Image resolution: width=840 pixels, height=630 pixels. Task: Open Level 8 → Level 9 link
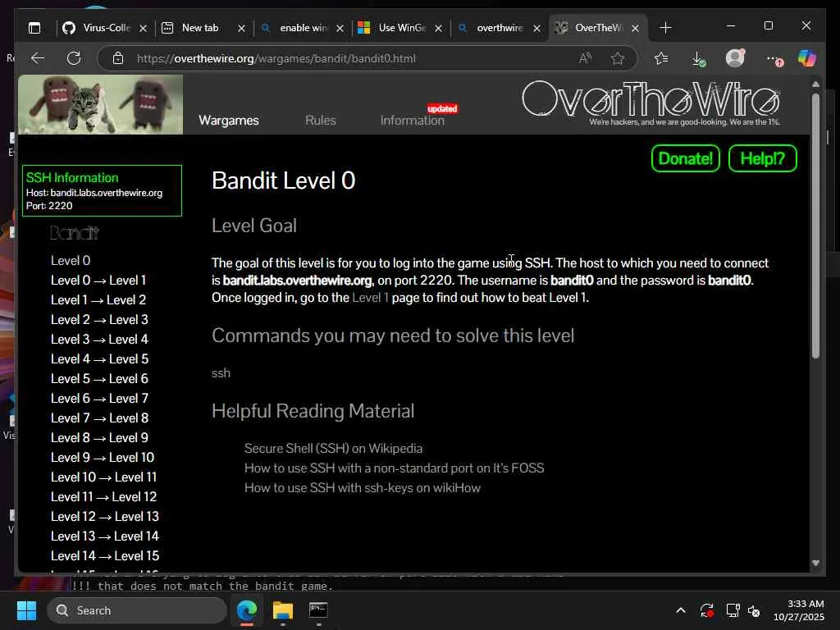pyautogui.click(x=99, y=438)
